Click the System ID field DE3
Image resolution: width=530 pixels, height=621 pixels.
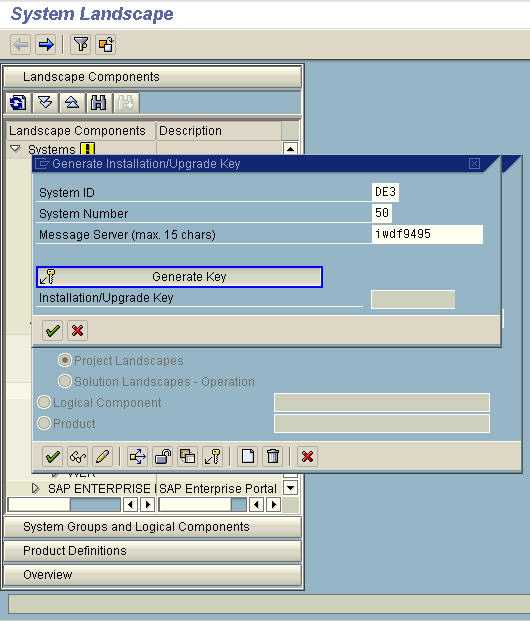click(385, 192)
